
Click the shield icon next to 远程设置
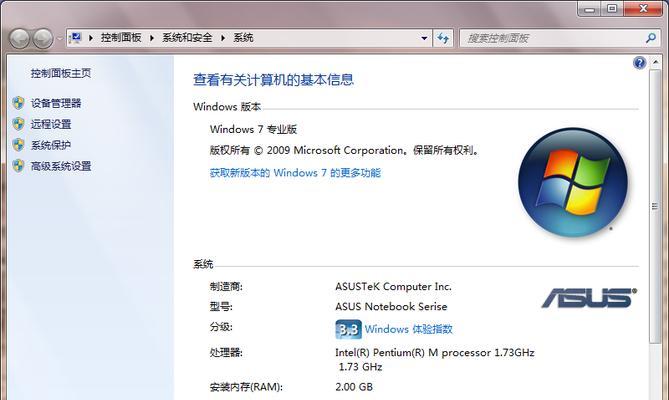click(18, 124)
